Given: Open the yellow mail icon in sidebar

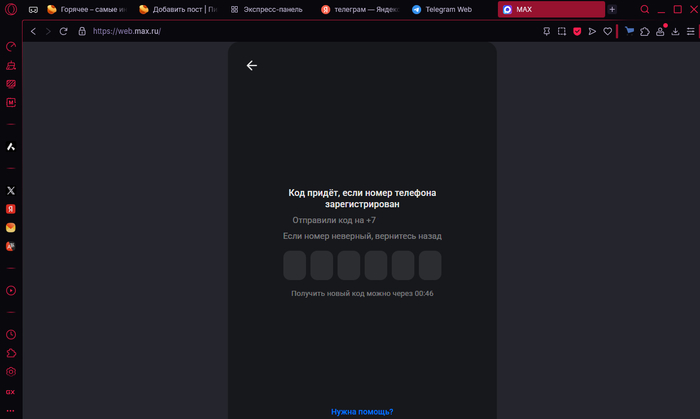Looking at the screenshot, I should tap(11, 228).
